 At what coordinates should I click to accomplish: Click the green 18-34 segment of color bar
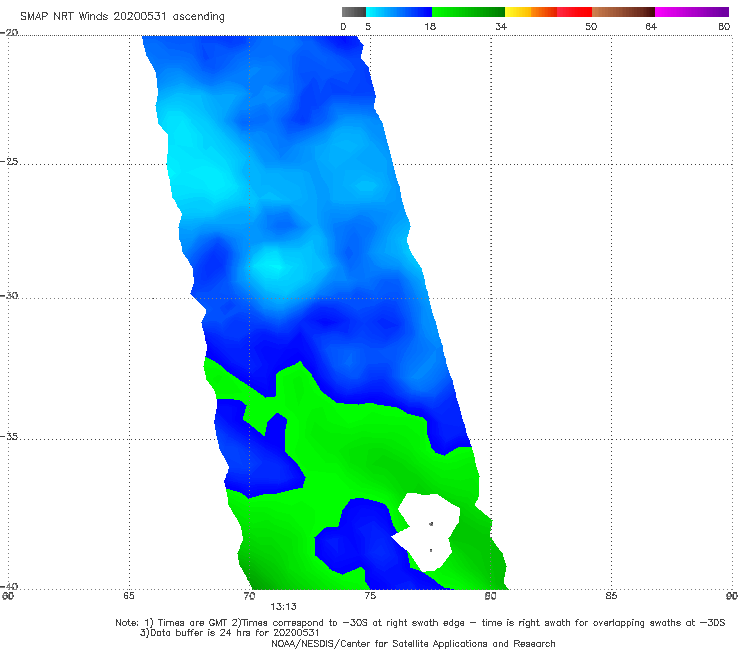468,12
